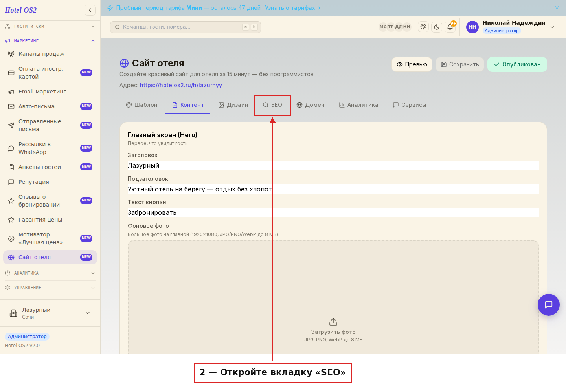Select Сайт отеля in sidebar

coord(50,257)
